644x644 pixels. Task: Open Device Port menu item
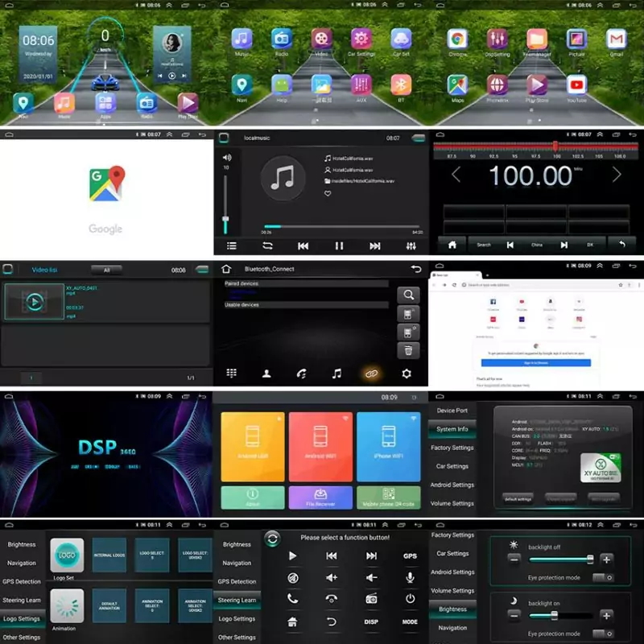(x=452, y=411)
